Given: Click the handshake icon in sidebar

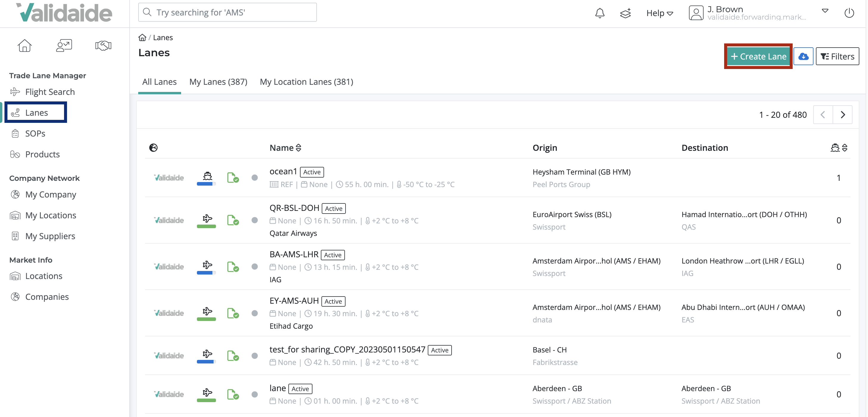Looking at the screenshot, I should coord(103,46).
